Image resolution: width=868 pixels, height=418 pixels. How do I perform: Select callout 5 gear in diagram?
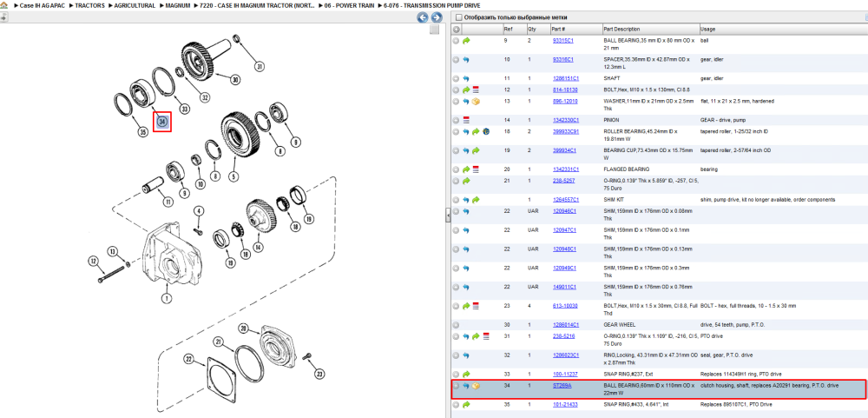[x=235, y=177]
